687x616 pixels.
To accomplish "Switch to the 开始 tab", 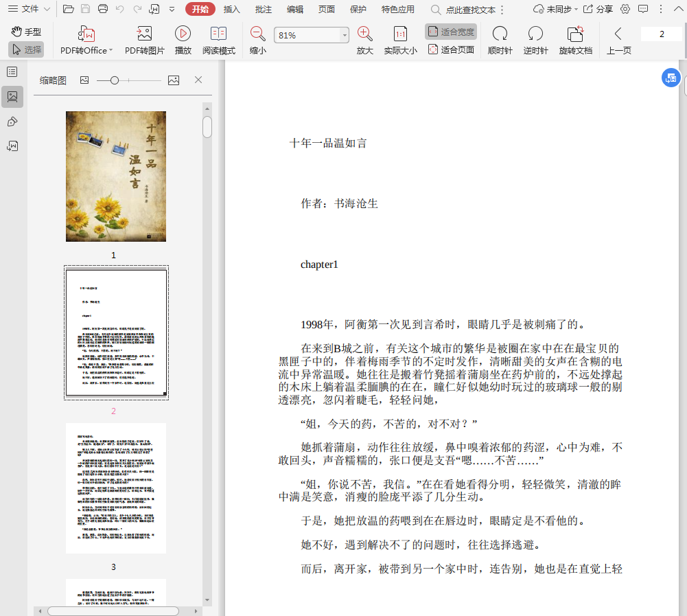I will coord(200,9).
